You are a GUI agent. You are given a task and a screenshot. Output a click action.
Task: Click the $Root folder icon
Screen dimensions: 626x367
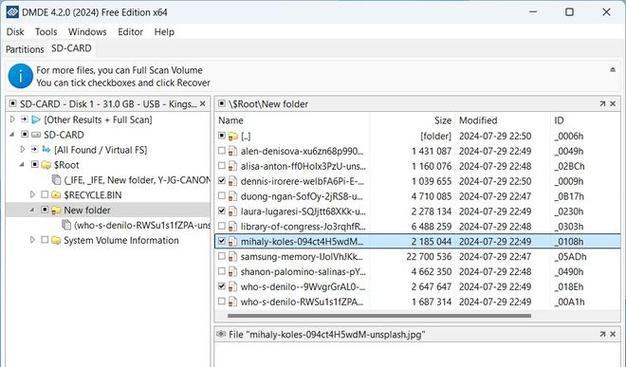(x=46, y=165)
